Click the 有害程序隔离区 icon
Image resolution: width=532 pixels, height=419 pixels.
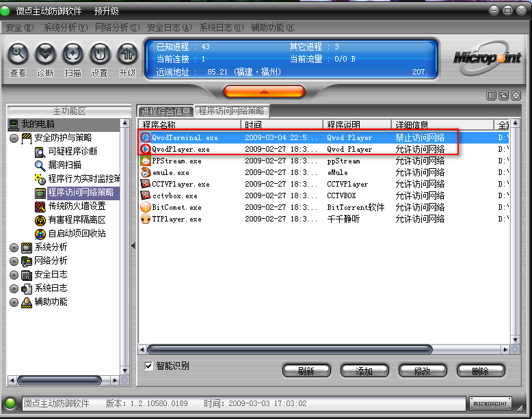[x=40, y=220]
